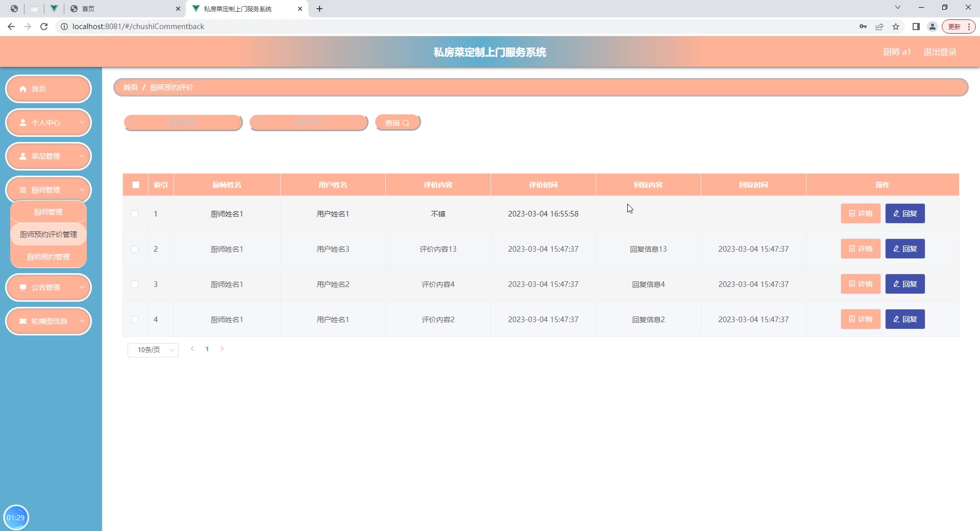Viewport: 980px width, 531px height.
Task: Open the saved passwords key icon
Action: [x=863, y=27]
